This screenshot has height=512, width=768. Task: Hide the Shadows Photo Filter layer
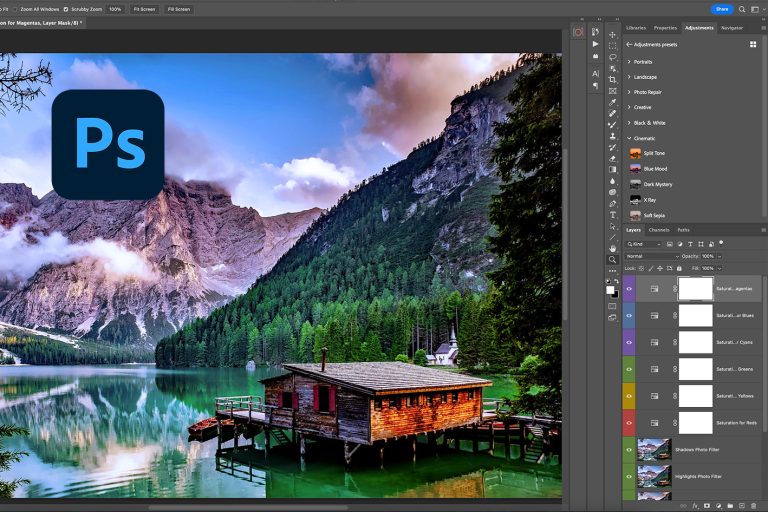point(629,450)
